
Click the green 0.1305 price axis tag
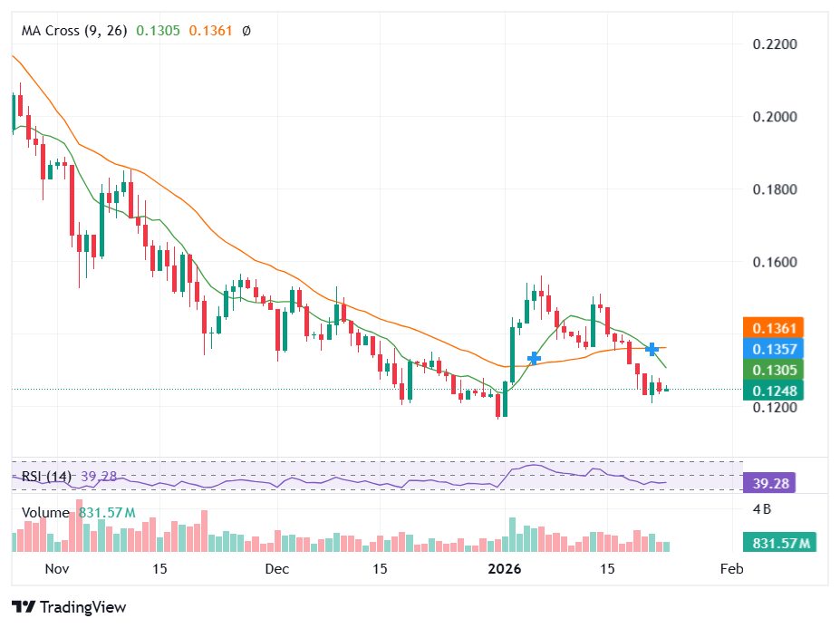click(768, 370)
